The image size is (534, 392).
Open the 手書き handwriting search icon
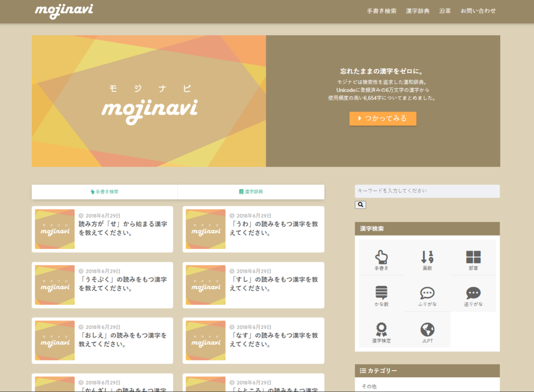click(381, 257)
